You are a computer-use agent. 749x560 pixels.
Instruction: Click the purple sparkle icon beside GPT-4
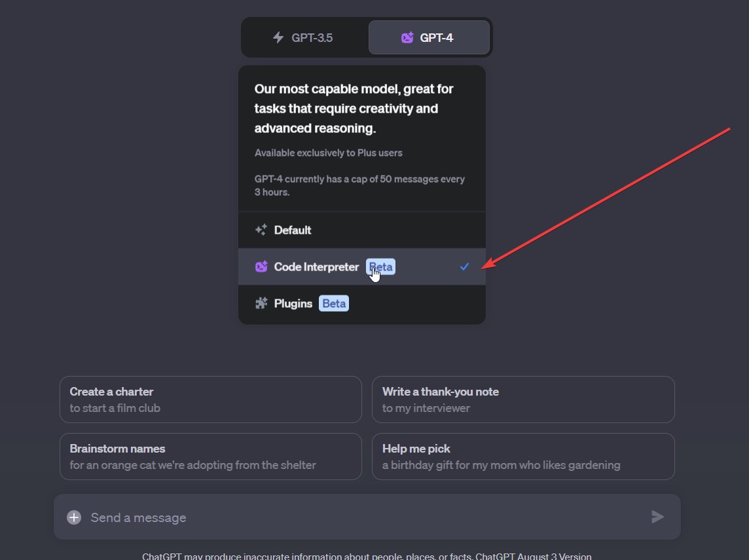(407, 37)
